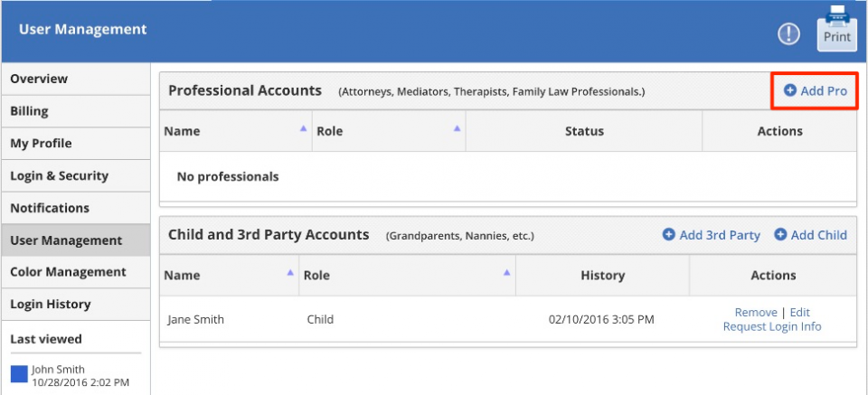The width and height of the screenshot is (868, 395).
Task: View the Login History page
Action: pyautogui.click(x=76, y=305)
